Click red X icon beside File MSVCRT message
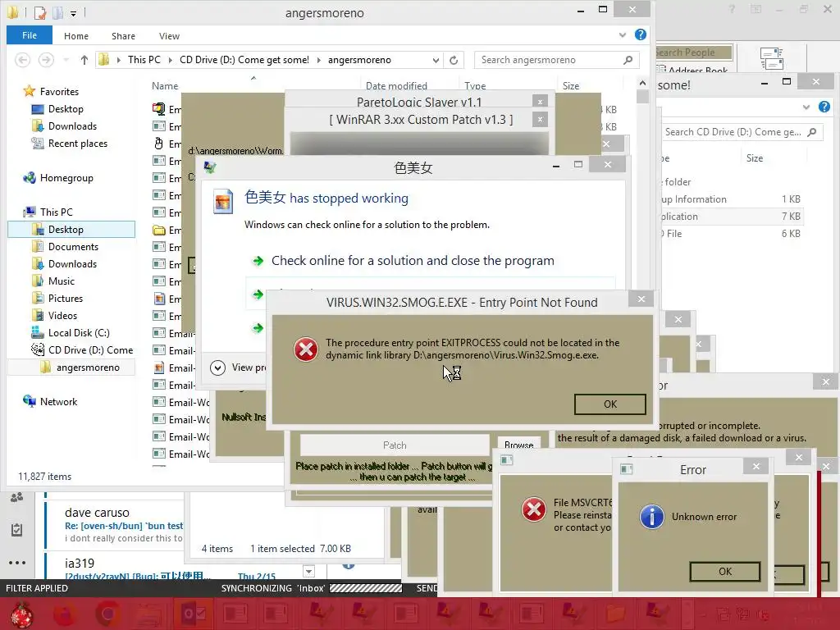Viewport: 840px width, 630px height. tap(534, 509)
